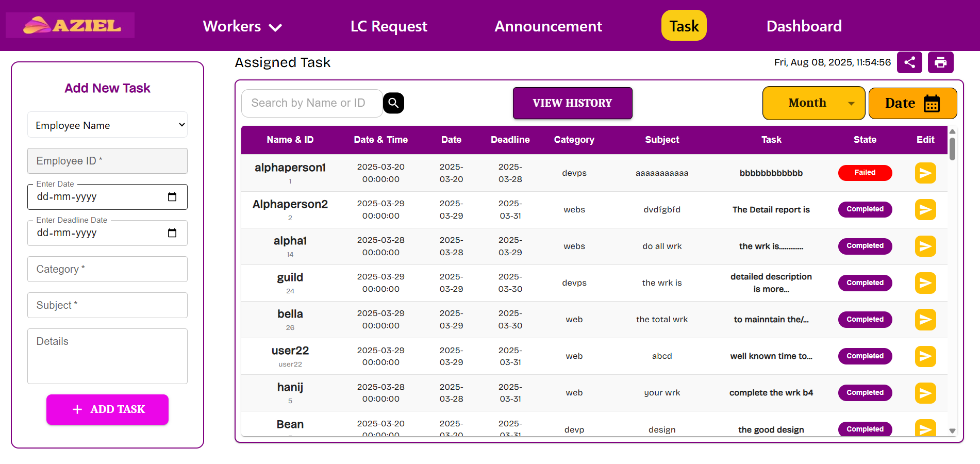Click edit arrow icon for user22 row
Viewport: 980px width, 464px height.
pos(925,356)
